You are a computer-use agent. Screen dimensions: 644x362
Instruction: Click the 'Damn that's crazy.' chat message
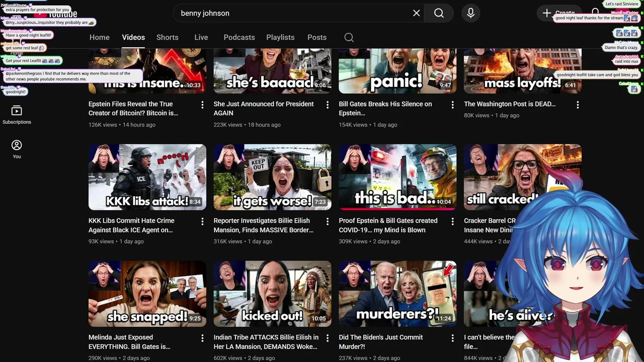(621, 48)
